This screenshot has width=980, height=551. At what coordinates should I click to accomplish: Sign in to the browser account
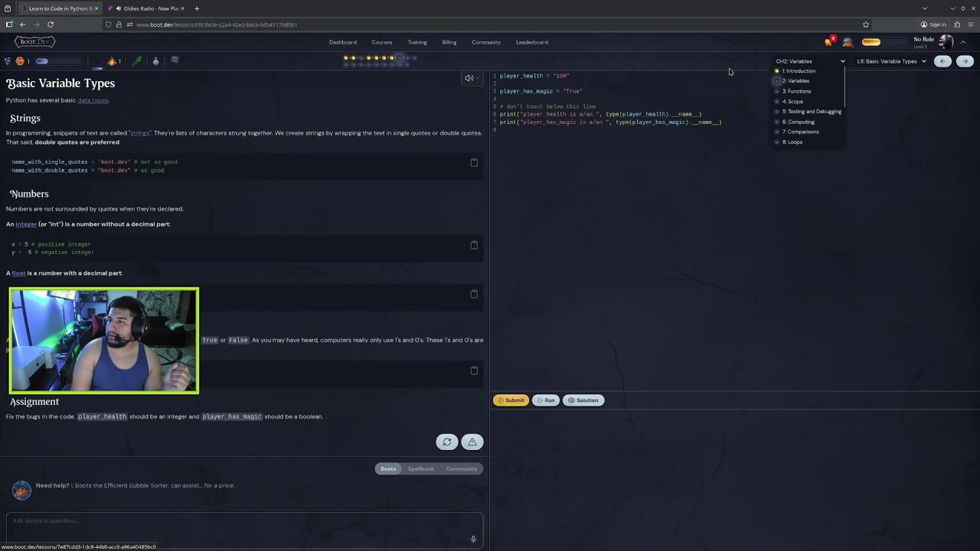(933, 24)
